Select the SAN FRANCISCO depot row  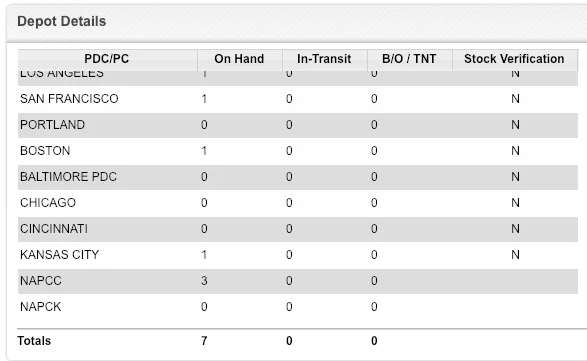(x=298, y=99)
